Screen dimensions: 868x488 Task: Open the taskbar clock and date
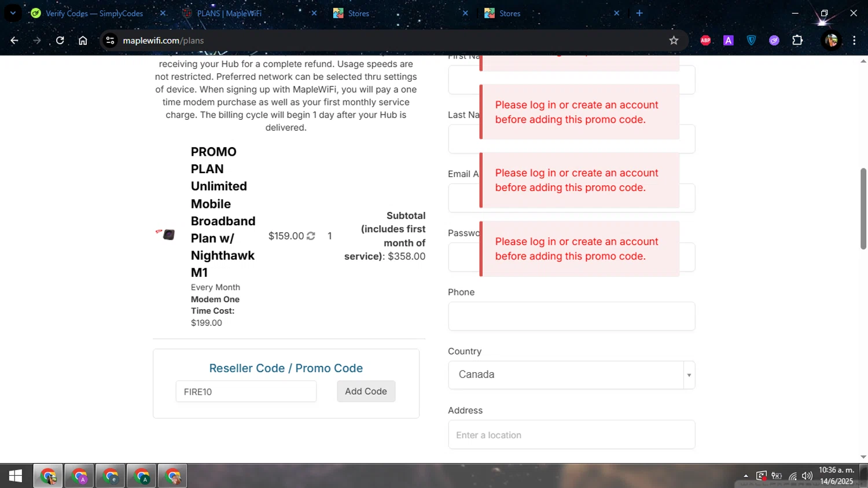pyautogui.click(x=836, y=476)
